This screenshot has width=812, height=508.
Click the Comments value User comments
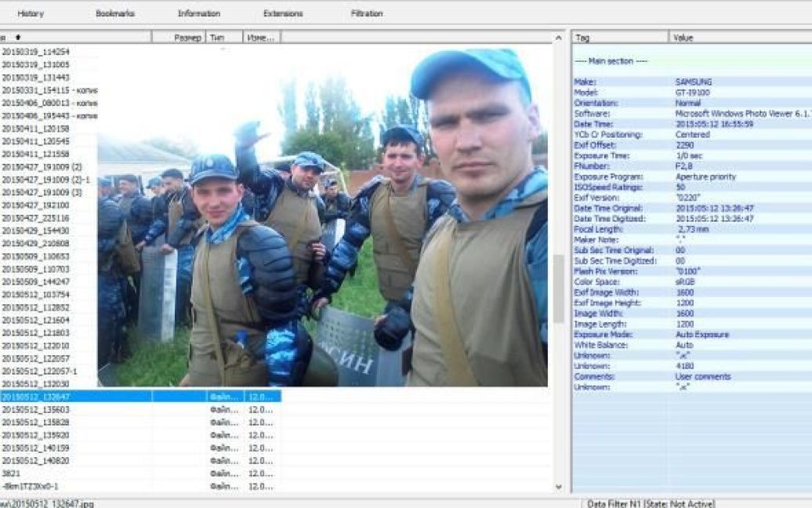(x=703, y=376)
